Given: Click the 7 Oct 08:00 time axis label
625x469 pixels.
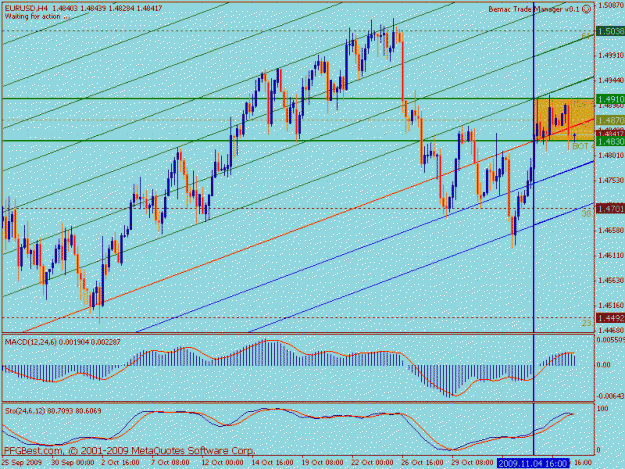Looking at the screenshot, I should [x=170, y=463].
